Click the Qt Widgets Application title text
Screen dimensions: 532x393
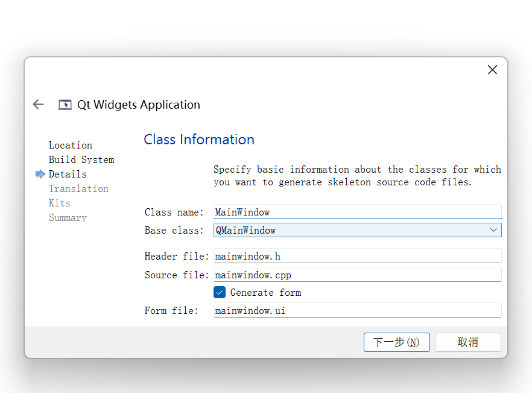(139, 104)
